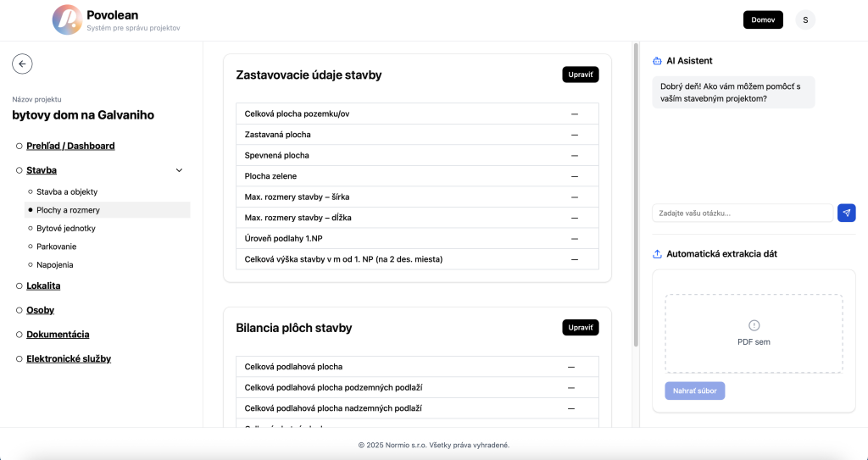Select the Plochy a rozmery bullet
Image resolution: width=868 pixels, height=460 pixels.
click(x=31, y=210)
